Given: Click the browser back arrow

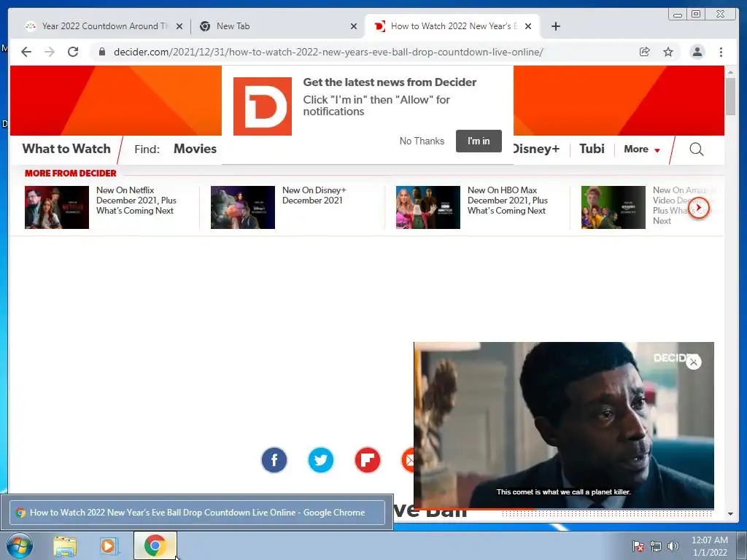Looking at the screenshot, I should click(x=26, y=52).
